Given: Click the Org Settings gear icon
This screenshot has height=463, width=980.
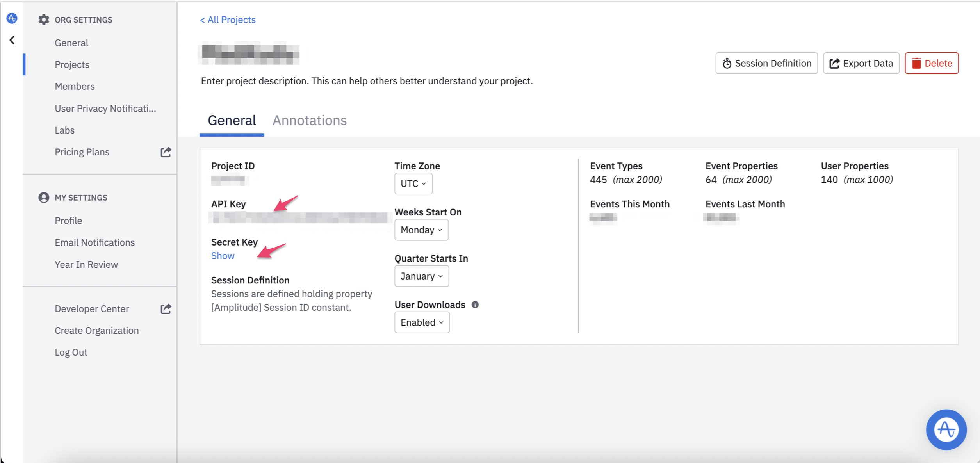Looking at the screenshot, I should 44,20.
